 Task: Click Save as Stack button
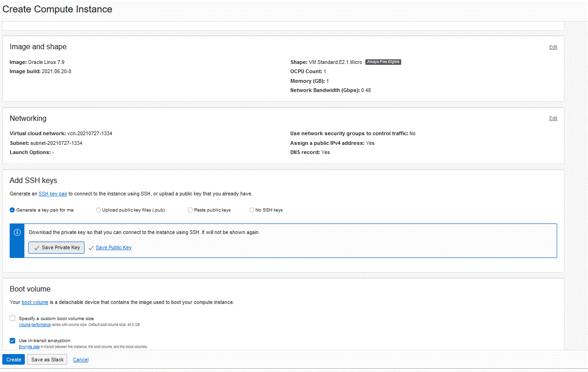pos(47,360)
